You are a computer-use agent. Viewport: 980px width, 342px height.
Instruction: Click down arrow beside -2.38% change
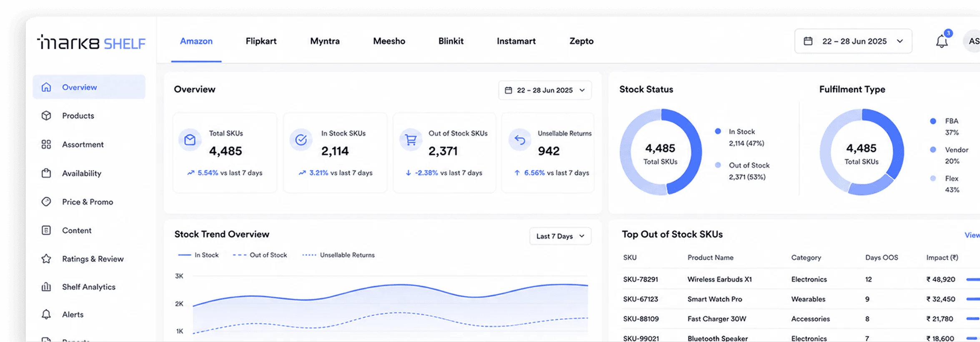point(409,172)
